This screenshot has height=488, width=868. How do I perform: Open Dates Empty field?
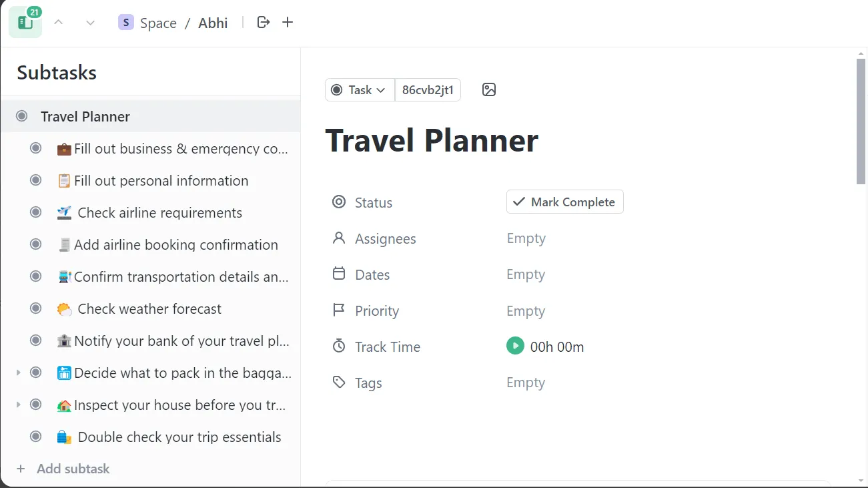[x=526, y=274]
